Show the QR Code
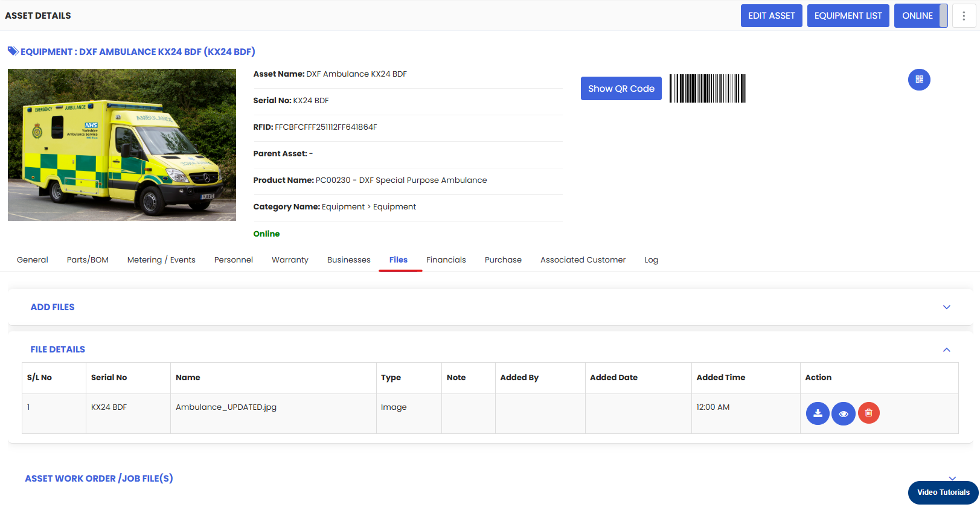Image resolution: width=980 pixels, height=513 pixels. click(x=621, y=89)
